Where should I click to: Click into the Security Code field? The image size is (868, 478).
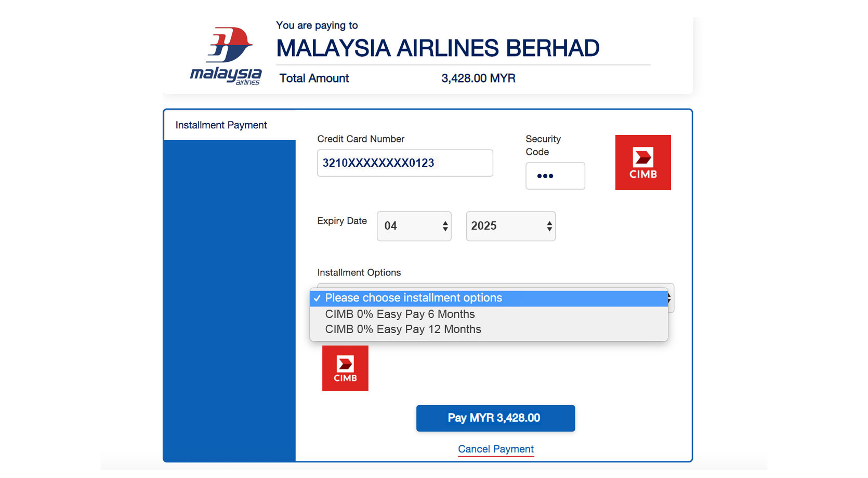click(555, 176)
